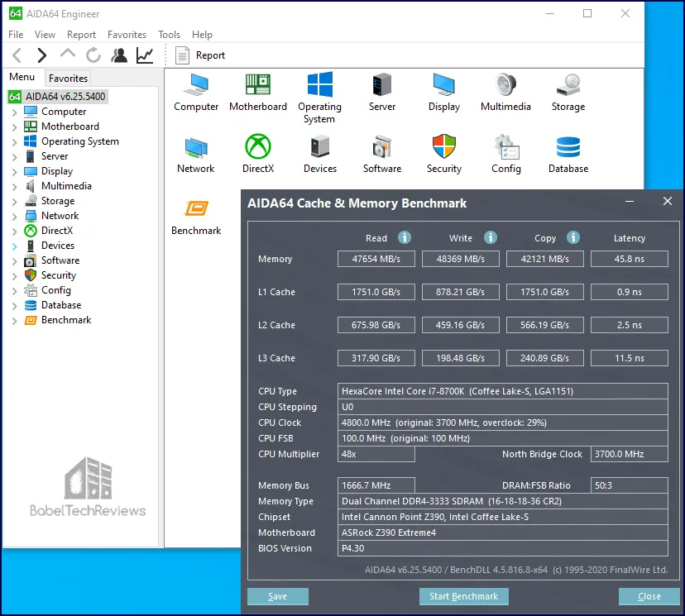Expand the Operating System tree node
Image resolution: width=685 pixels, height=616 pixels.
(14, 142)
